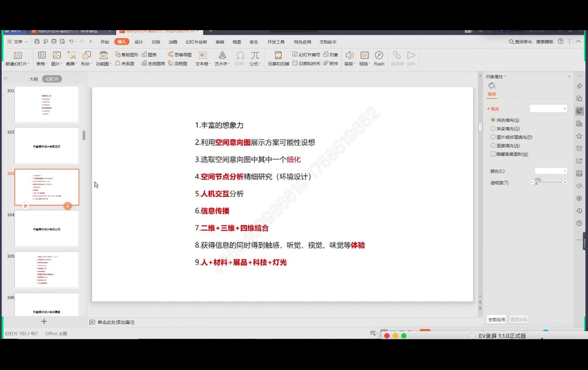
Task: Open the 动画 ribbon tab
Action: point(173,42)
